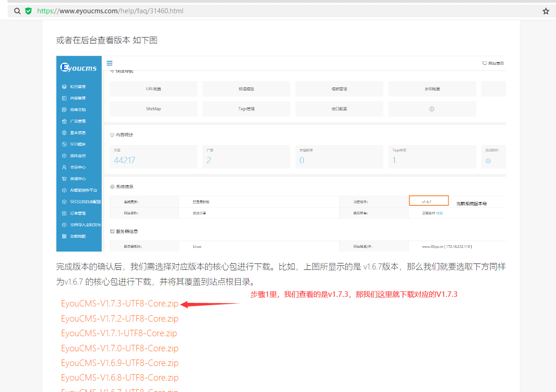Open 内容管理 icon in sidebar
This screenshot has height=392, width=556.
click(65, 98)
